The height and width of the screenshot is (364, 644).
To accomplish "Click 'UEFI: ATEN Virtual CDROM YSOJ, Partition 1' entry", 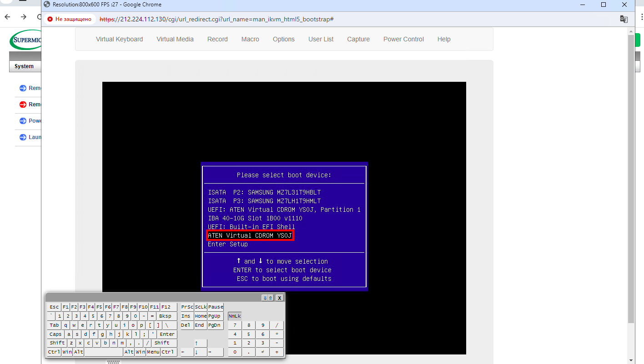I will click(x=284, y=209).
